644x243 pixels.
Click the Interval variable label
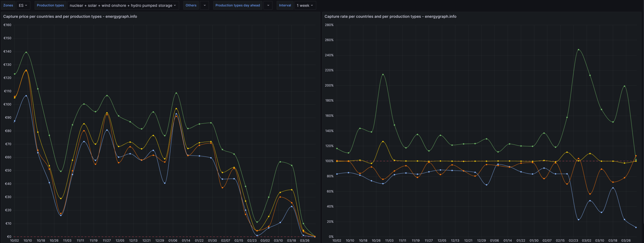pos(285,5)
